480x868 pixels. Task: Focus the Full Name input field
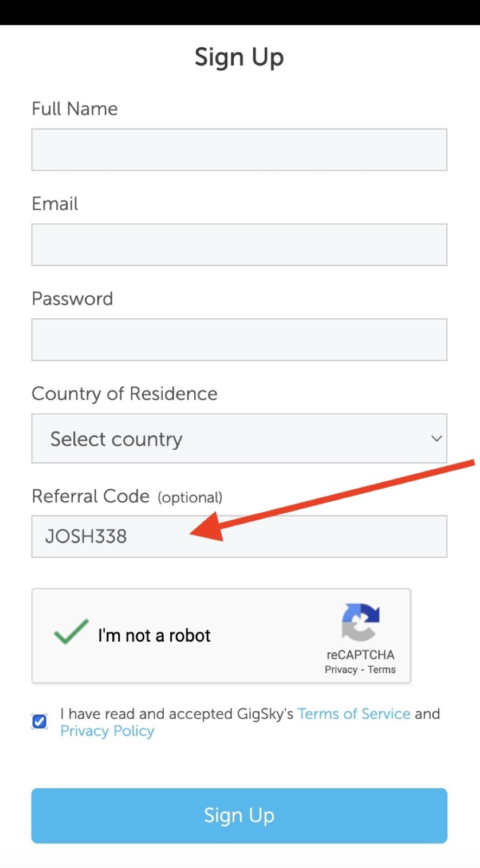pos(239,150)
